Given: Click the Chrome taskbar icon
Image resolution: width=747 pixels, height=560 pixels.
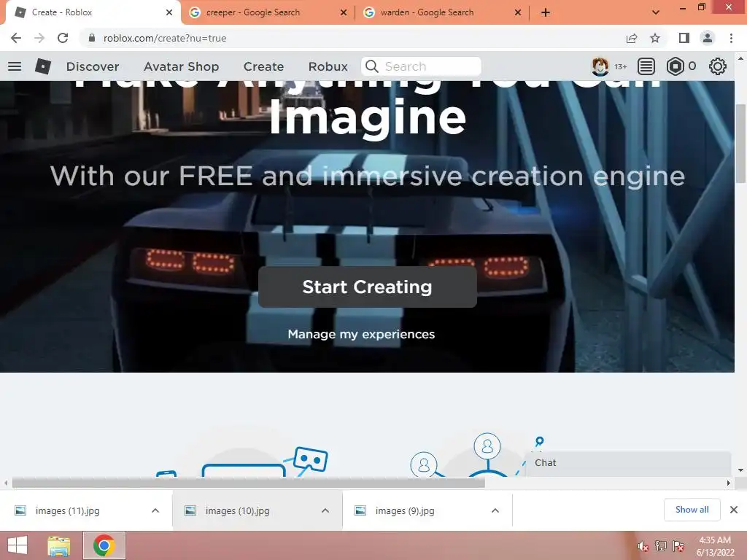Looking at the screenshot, I should coord(104,545).
